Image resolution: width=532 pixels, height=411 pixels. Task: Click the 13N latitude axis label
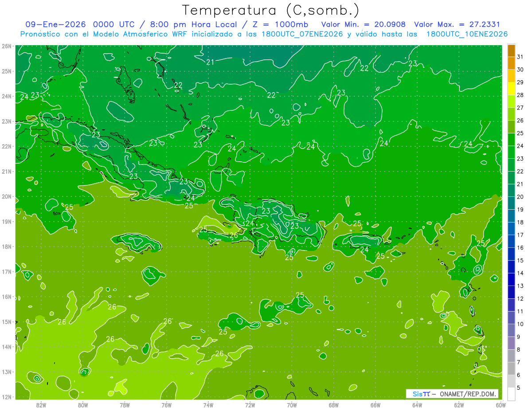tap(6, 372)
